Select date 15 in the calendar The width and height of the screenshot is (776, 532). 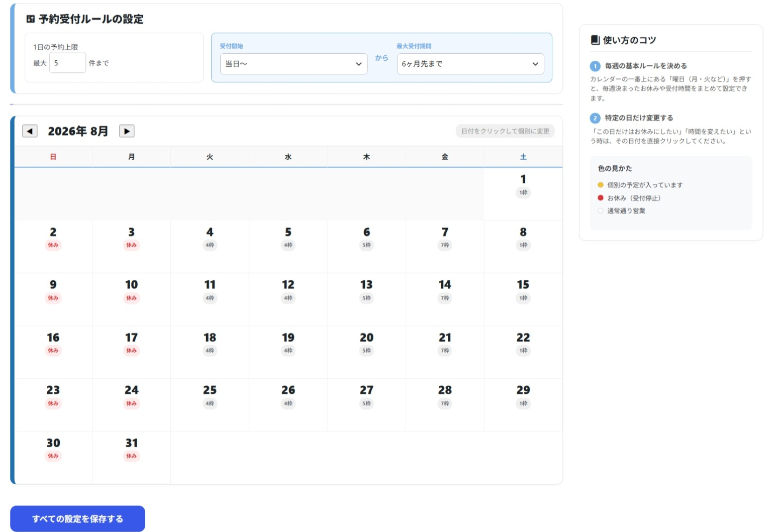[x=523, y=299]
